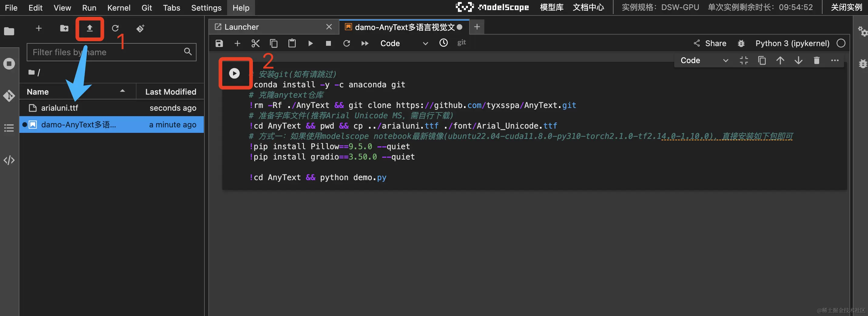868x316 pixels.
Task: Insert a cell below with toolbar plus
Action: coord(237,43)
